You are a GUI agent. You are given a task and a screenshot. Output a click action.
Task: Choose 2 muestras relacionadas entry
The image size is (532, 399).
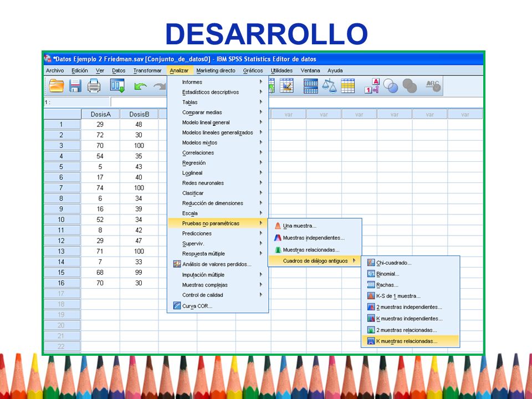pos(411,330)
